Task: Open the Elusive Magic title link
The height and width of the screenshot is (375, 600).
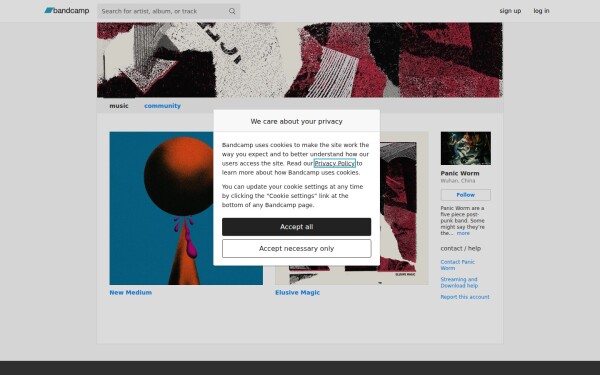Action: point(297,292)
